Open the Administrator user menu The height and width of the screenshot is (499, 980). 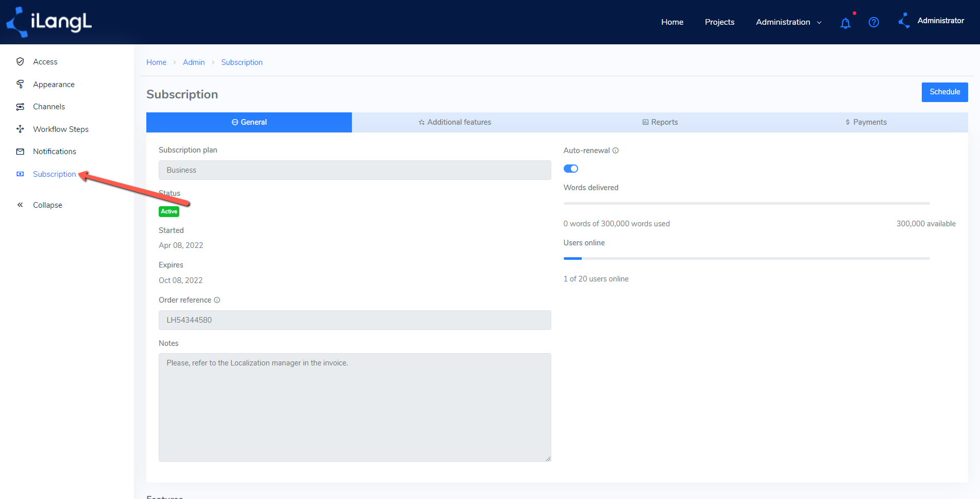tap(931, 21)
